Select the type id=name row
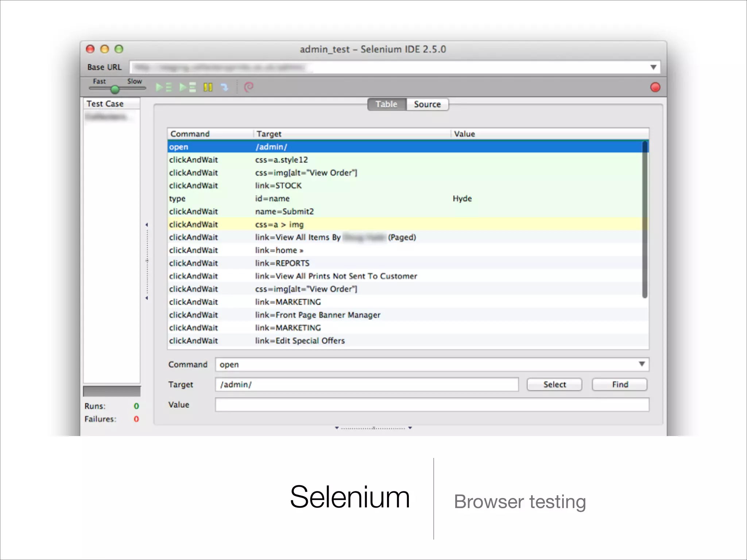 coord(405,199)
